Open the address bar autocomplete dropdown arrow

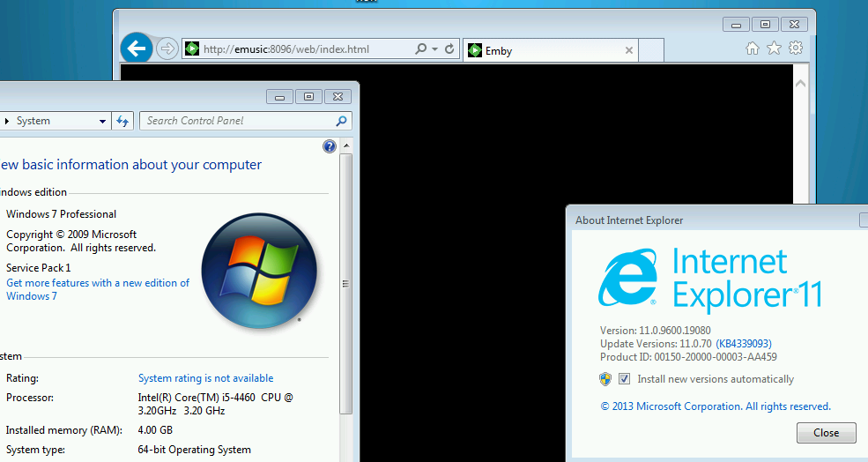[x=434, y=48]
